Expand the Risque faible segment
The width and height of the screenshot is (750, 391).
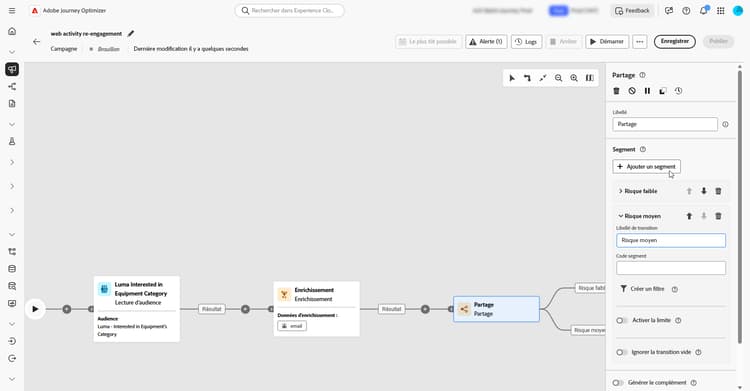click(620, 191)
